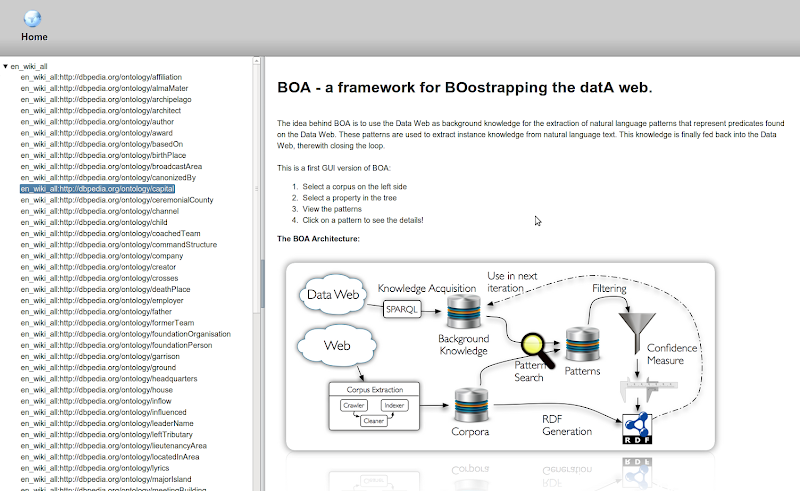Select the ontology/father property
800x491 pixels.
[x=96, y=312]
